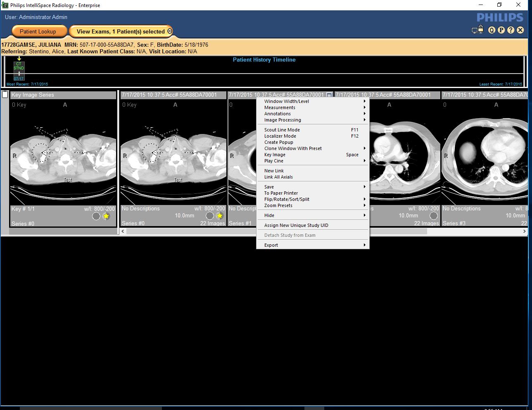Image resolution: width=532 pixels, height=410 pixels.
Task: Click the series strip right scroll arrow
Action: pos(525,231)
